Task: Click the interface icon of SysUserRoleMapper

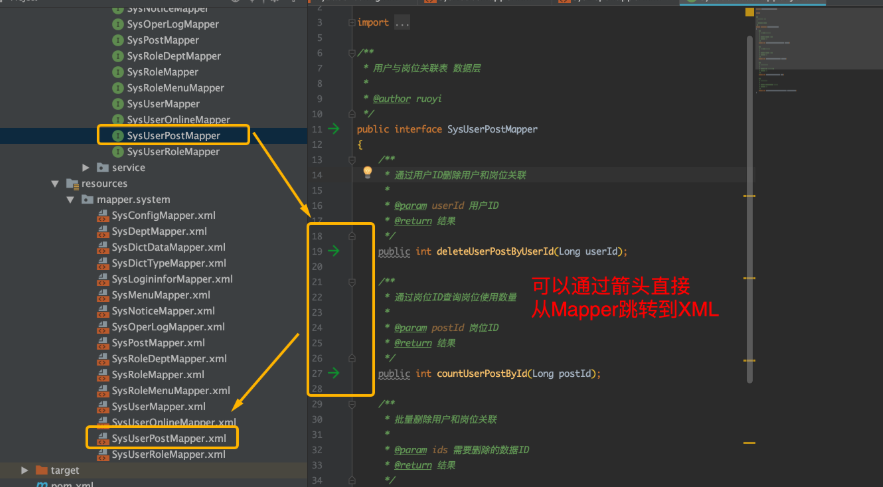Action: (118, 151)
